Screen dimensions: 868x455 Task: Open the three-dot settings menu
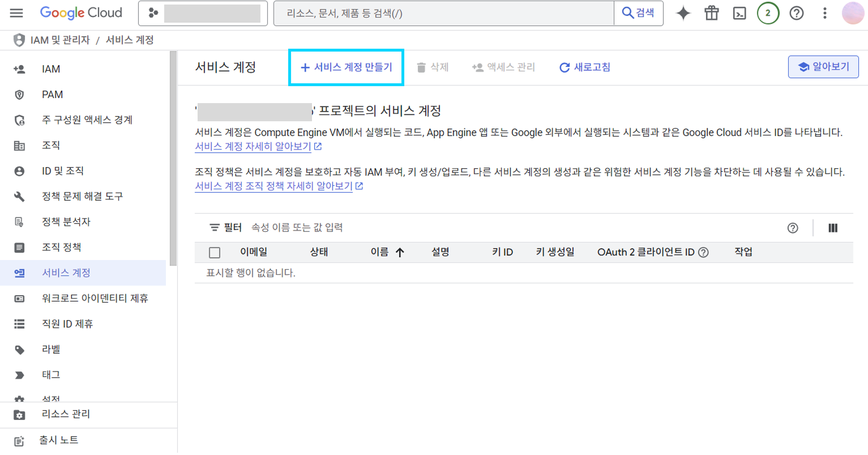(825, 13)
